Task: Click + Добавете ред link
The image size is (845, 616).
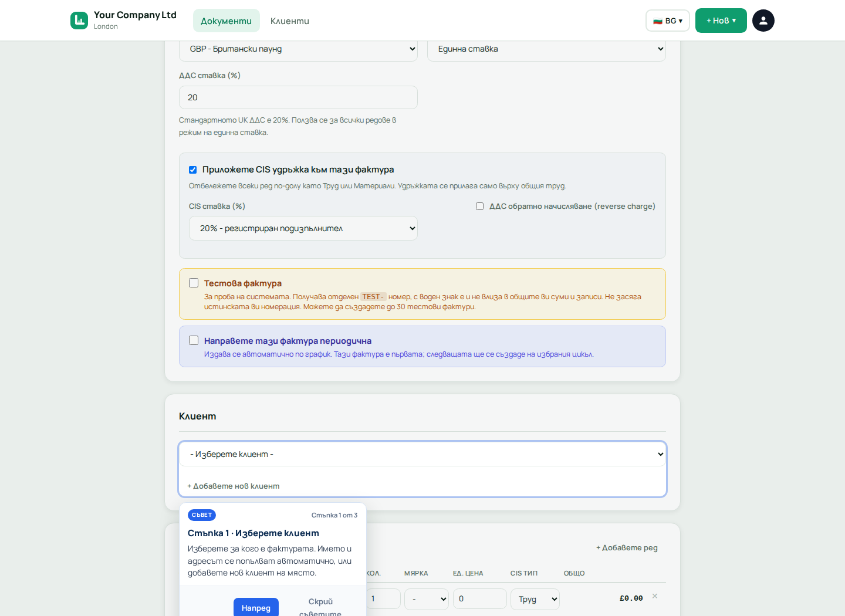Action: click(627, 547)
